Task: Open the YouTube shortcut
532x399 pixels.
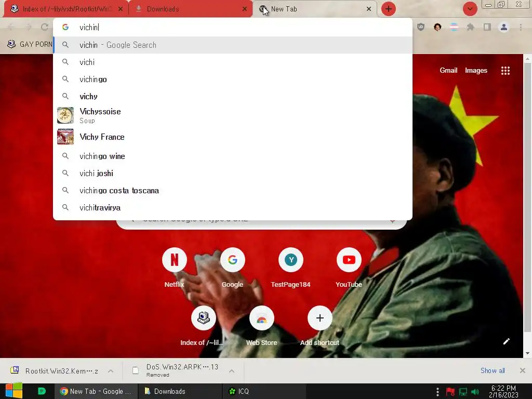Action: [x=349, y=268]
